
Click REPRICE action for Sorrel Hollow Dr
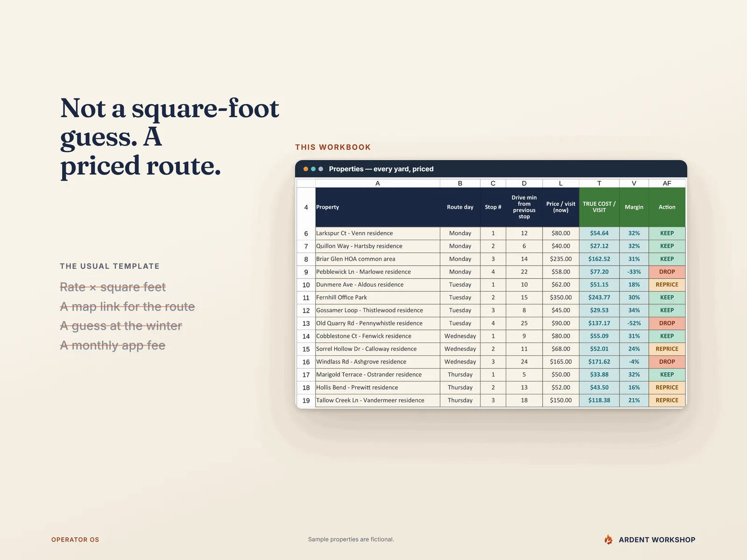click(667, 349)
